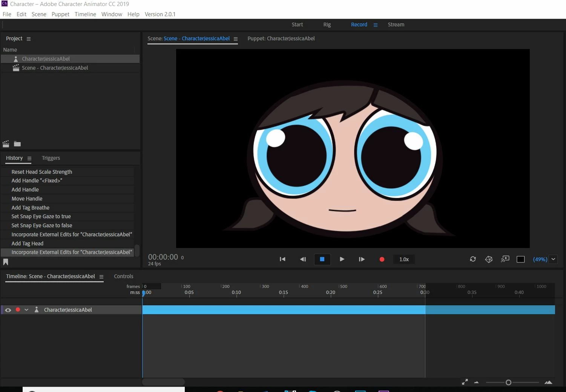Zoom out timeline small mountain icon

pyautogui.click(x=476, y=382)
